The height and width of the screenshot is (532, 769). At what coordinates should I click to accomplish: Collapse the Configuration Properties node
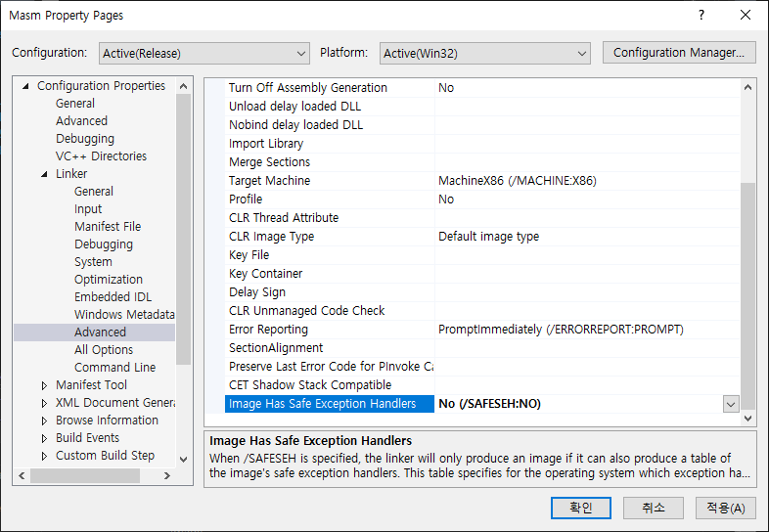pos(26,86)
